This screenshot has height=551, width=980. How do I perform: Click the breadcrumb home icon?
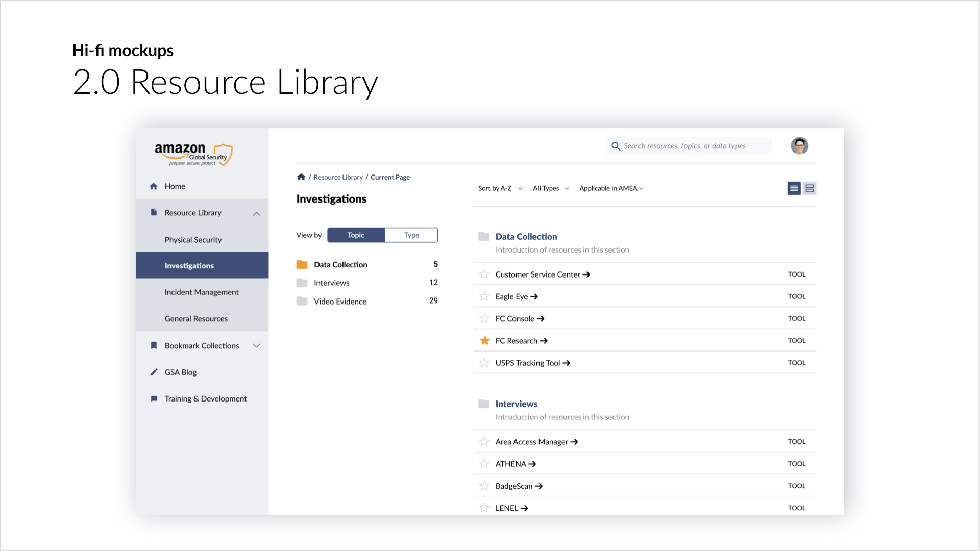click(301, 177)
